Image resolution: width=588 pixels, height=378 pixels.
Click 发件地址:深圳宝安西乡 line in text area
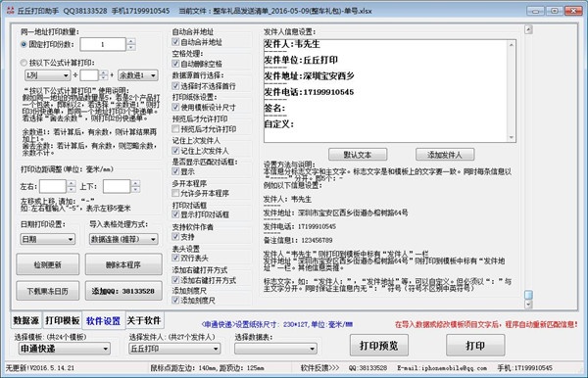(x=309, y=76)
